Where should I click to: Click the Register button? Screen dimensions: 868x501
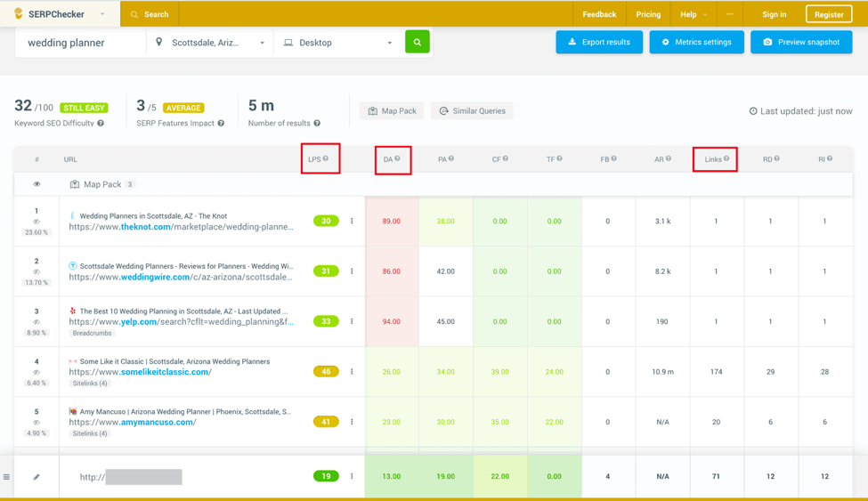point(829,14)
